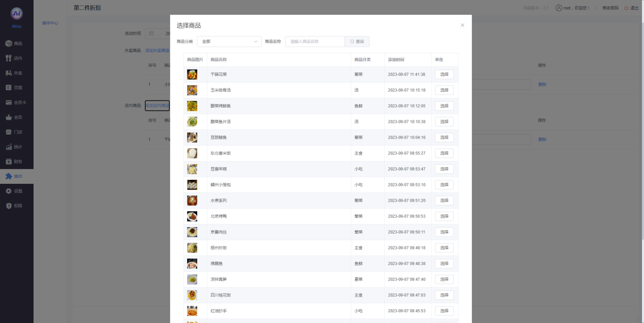Select 扬州炒饭 via its 选择 button
The image size is (644, 323).
pyautogui.click(x=444, y=248)
